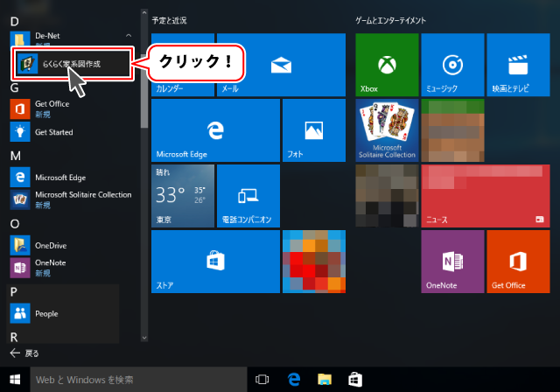Open Microsoft Solitaire Collection tile
The height and width of the screenshot is (392, 560).
point(387,130)
